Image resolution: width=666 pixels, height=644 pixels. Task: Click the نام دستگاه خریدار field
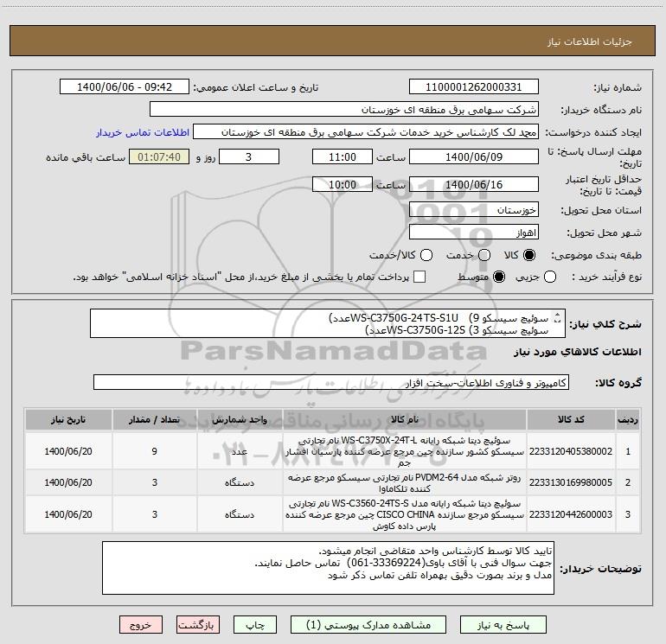coord(344,109)
